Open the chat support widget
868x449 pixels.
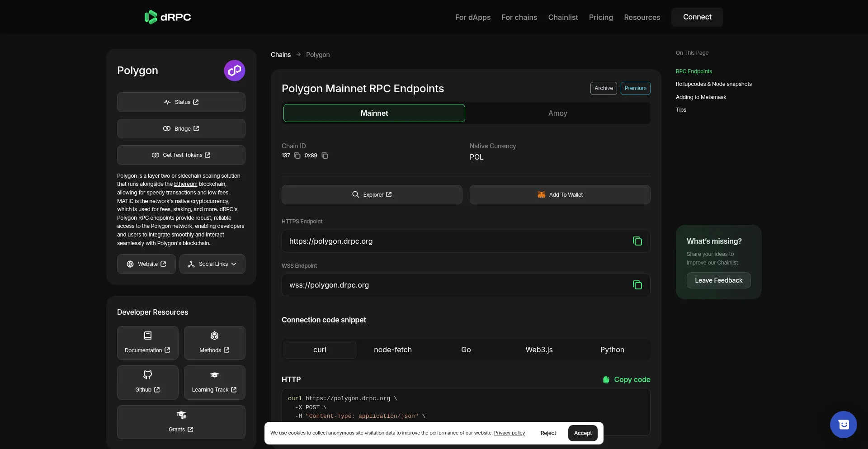[843, 425]
